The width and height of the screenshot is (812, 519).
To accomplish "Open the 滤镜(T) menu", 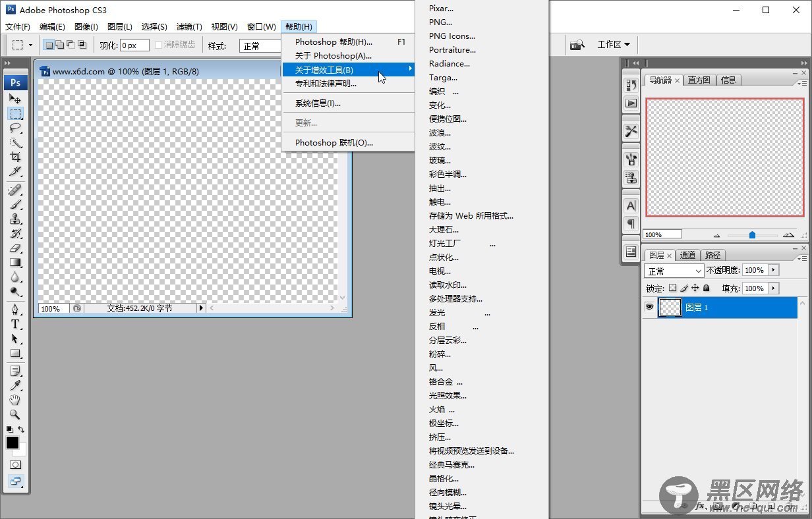I will tap(189, 27).
